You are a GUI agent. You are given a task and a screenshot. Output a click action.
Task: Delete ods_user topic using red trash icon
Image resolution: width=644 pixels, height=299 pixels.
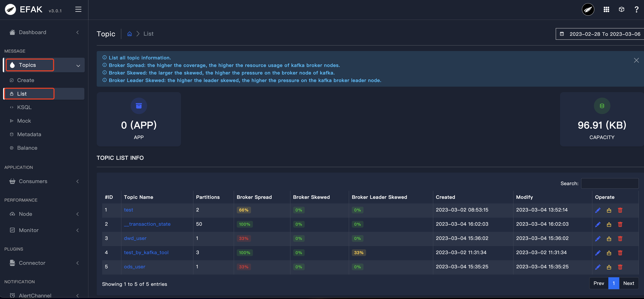(620, 267)
